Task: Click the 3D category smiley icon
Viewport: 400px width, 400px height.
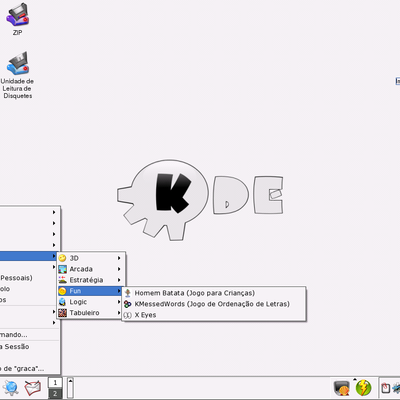Action: [x=62, y=258]
